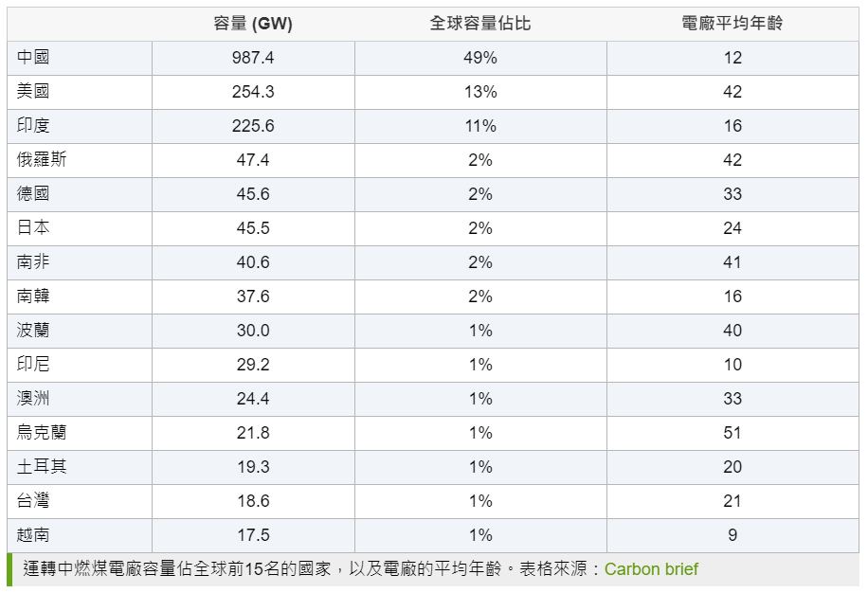Select the 容量 (GW) column header
Viewport: 868px width, 593px height.
point(253,24)
